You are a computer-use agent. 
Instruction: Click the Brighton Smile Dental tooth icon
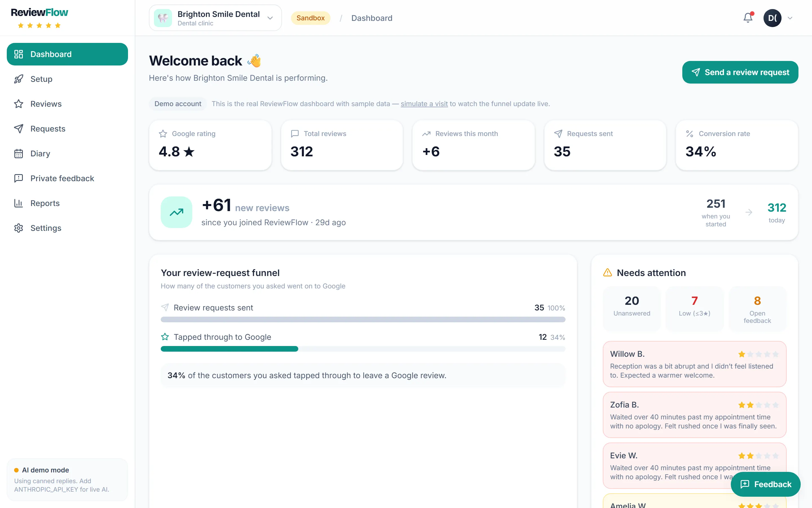163,18
